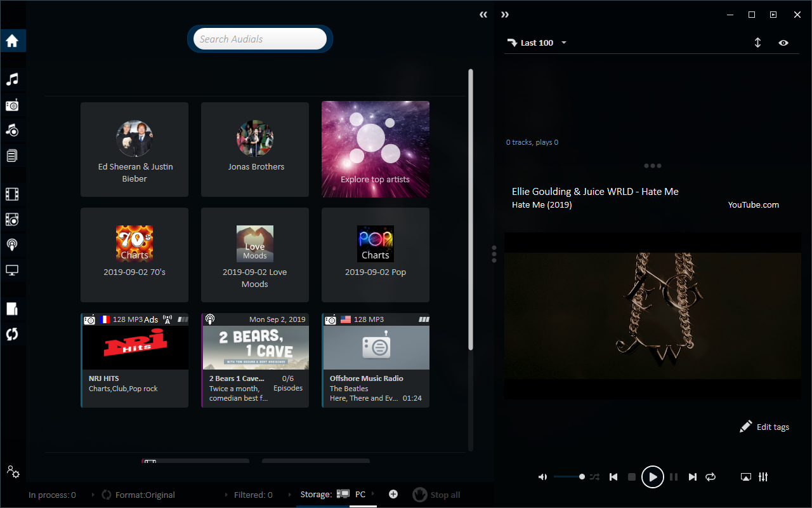Toggle repeat mode
812x508 pixels.
[710, 477]
